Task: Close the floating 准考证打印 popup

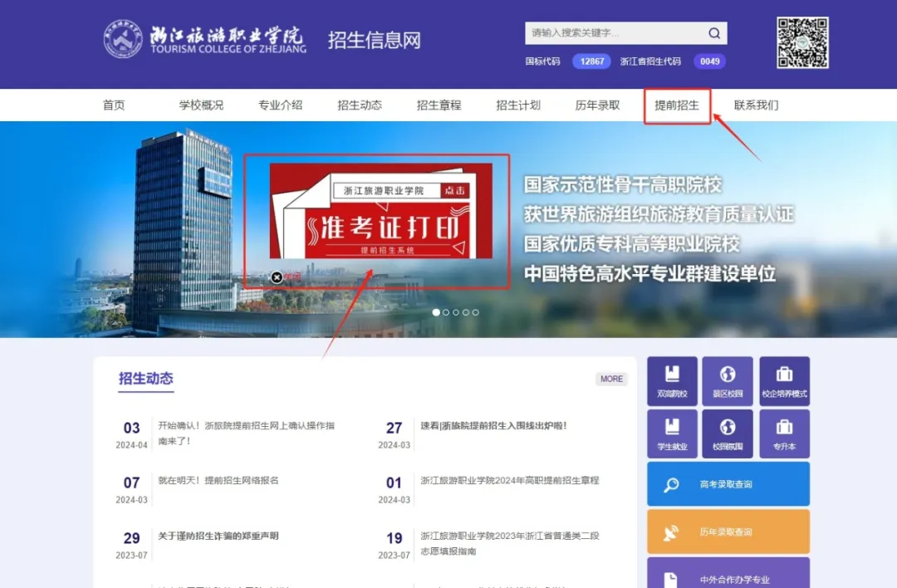Action: tap(277, 277)
